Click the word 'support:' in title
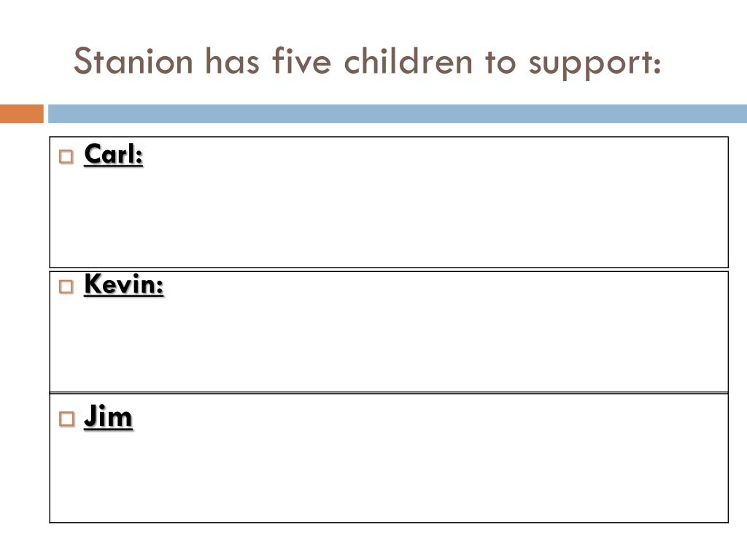This screenshot has height=560, width=747. (x=595, y=65)
